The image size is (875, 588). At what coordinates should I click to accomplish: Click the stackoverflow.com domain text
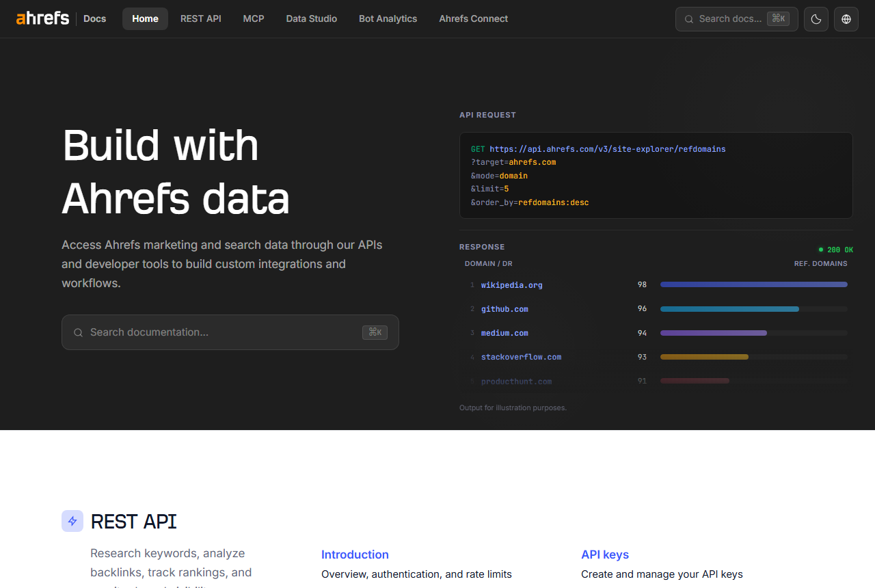[x=522, y=357]
